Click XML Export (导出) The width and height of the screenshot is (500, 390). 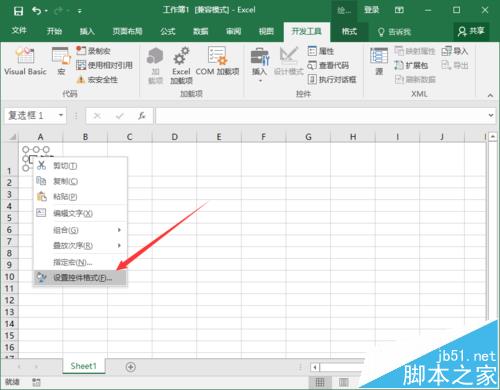[455, 65]
